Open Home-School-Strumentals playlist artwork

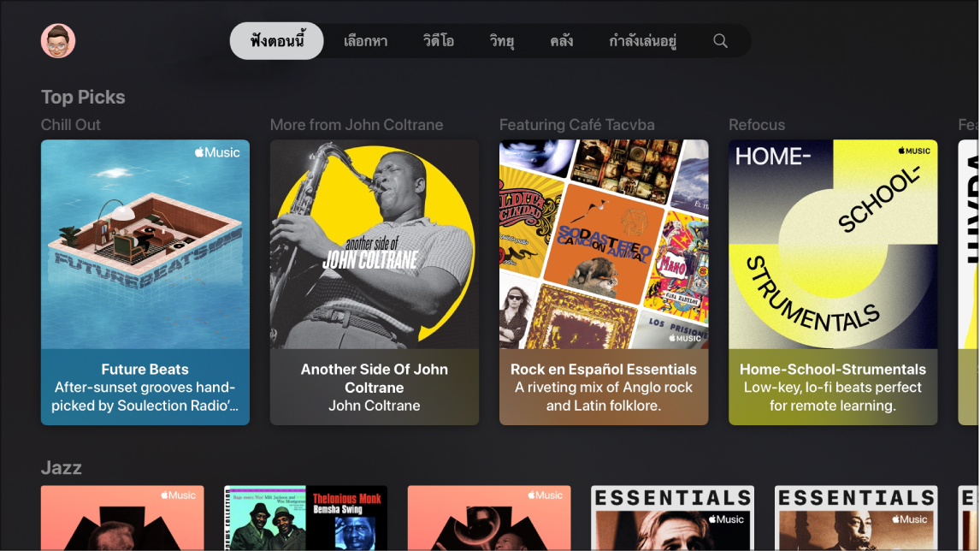tap(833, 244)
